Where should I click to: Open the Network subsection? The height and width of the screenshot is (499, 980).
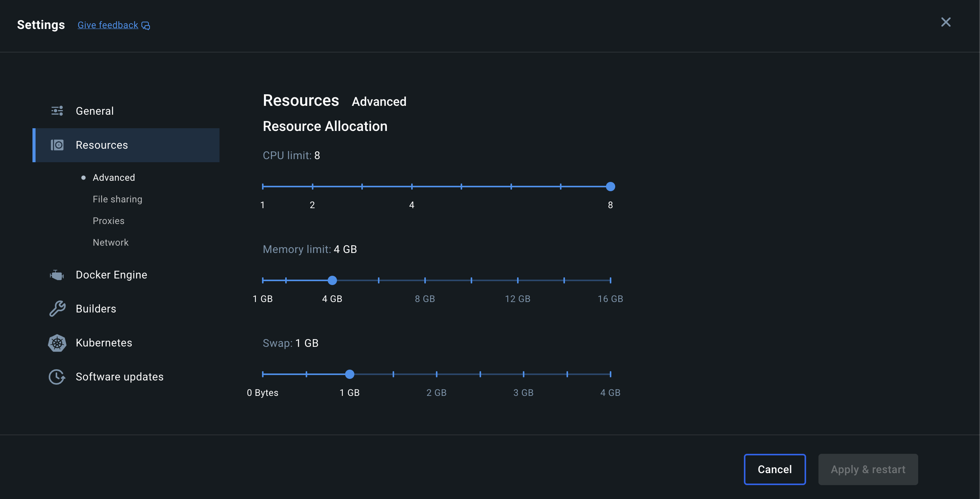(111, 243)
